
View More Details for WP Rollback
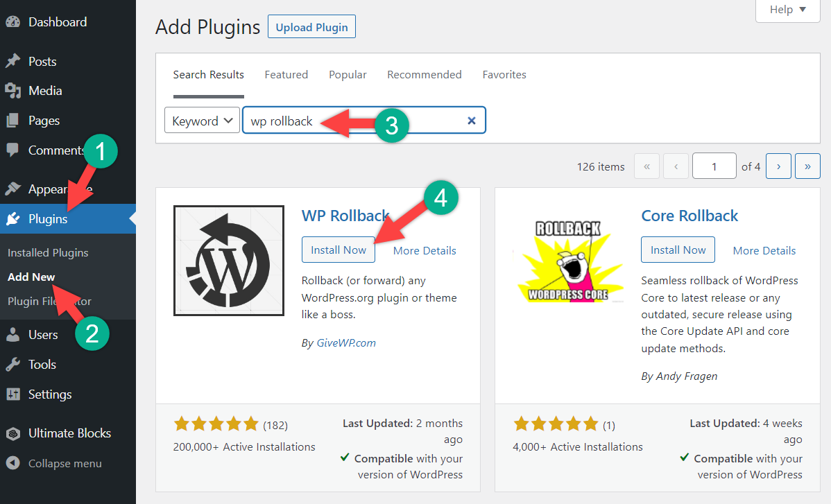point(425,250)
